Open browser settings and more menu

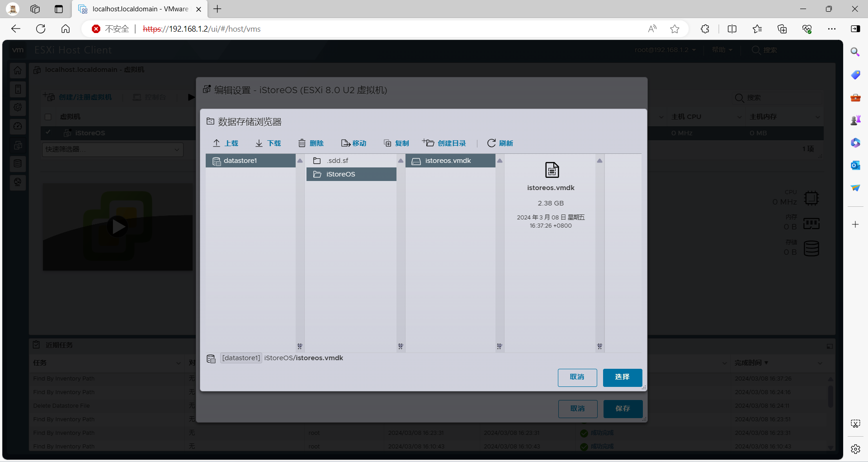click(832, 29)
